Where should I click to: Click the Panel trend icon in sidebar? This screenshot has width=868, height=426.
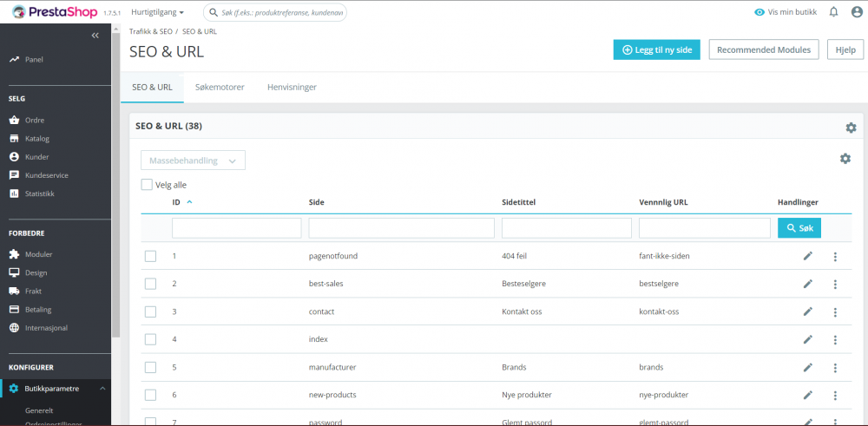pyautogui.click(x=15, y=59)
